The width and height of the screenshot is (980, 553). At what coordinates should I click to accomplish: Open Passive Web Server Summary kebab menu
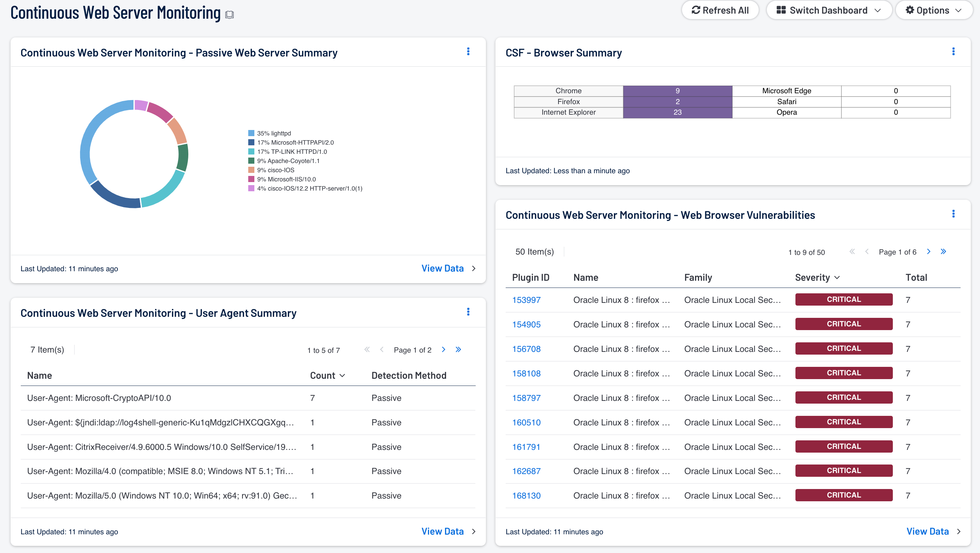tap(468, 52)
